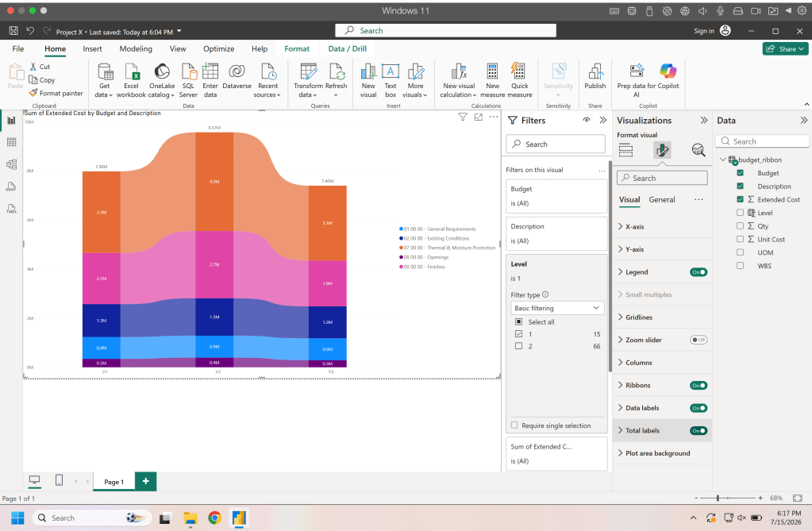Screen dimensions: 812x531
Task: Add a new report page
Action: click(145, 481)
